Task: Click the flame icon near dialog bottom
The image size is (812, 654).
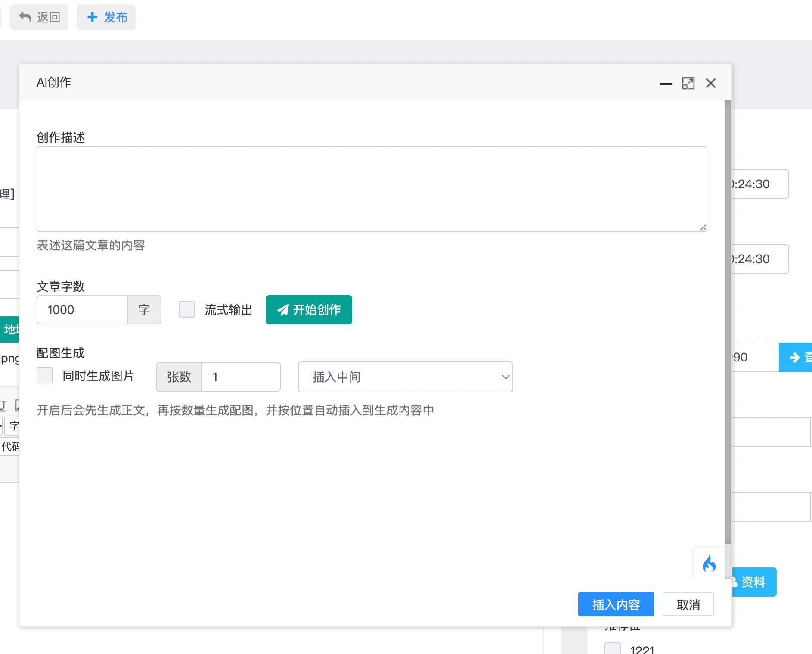Action: pyautogui.click(x=709, y=564)
